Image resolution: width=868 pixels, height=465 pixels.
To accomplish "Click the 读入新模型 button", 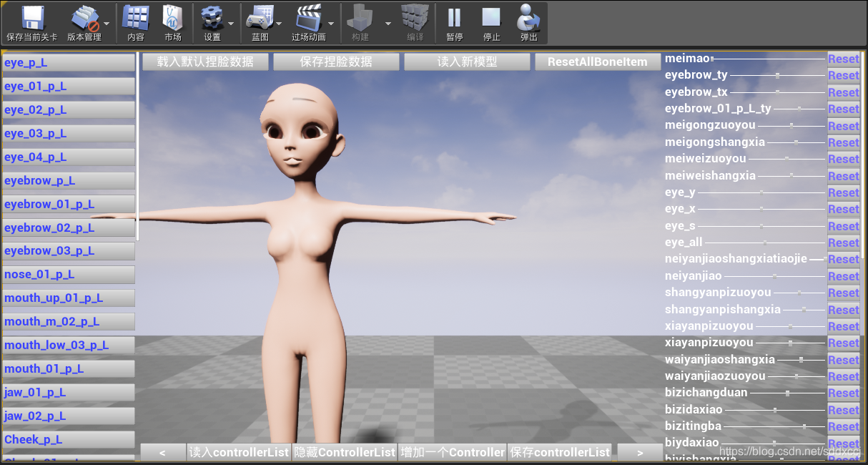I will coord(467,62).
